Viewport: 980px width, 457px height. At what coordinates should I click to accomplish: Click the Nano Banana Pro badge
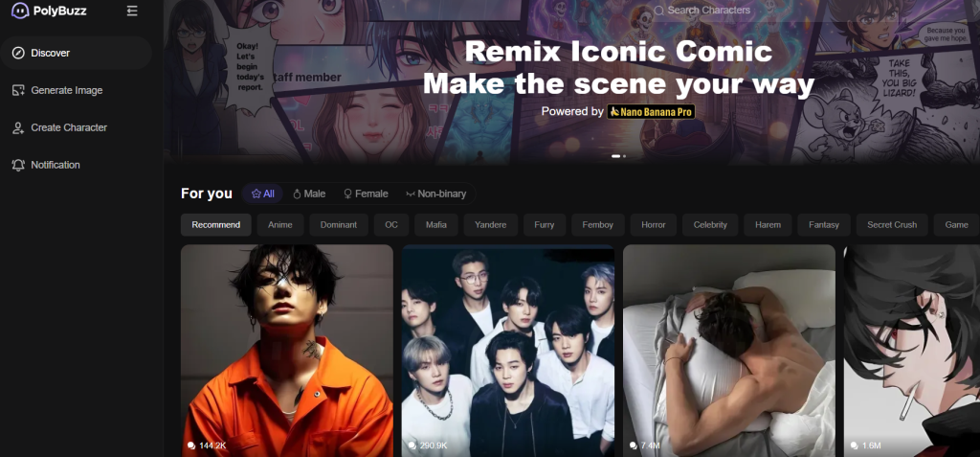[651, 111]
